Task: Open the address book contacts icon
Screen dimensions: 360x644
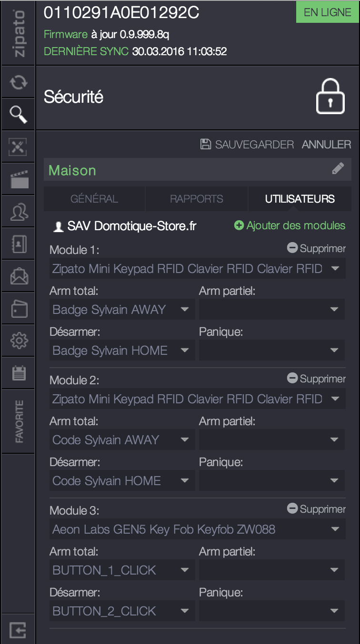Action: [x=18, y=244]
